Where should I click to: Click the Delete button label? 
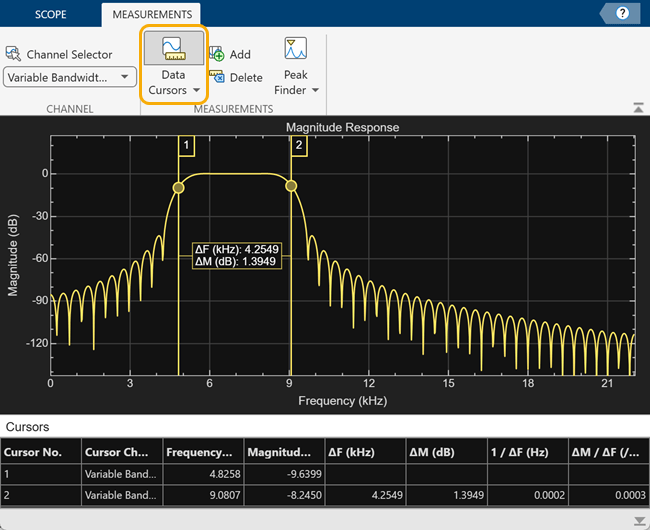(x=246, y=77)
